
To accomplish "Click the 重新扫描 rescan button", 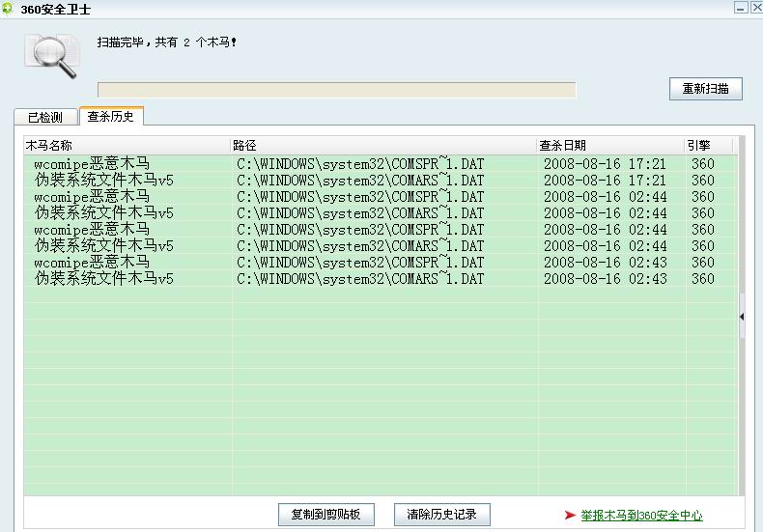I will [x=706, y=89].
